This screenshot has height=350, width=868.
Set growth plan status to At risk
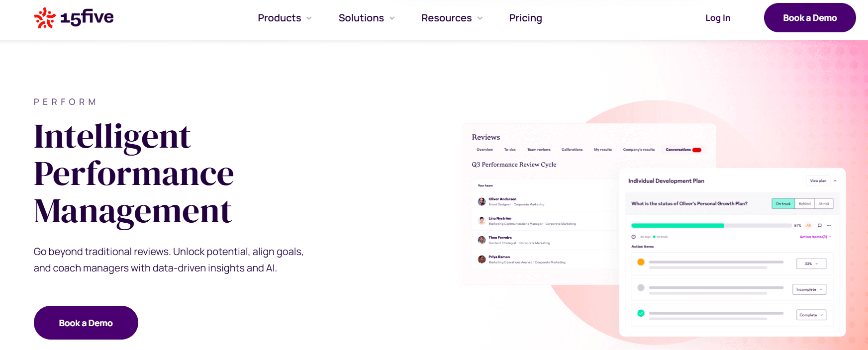[x=824, y=204]
